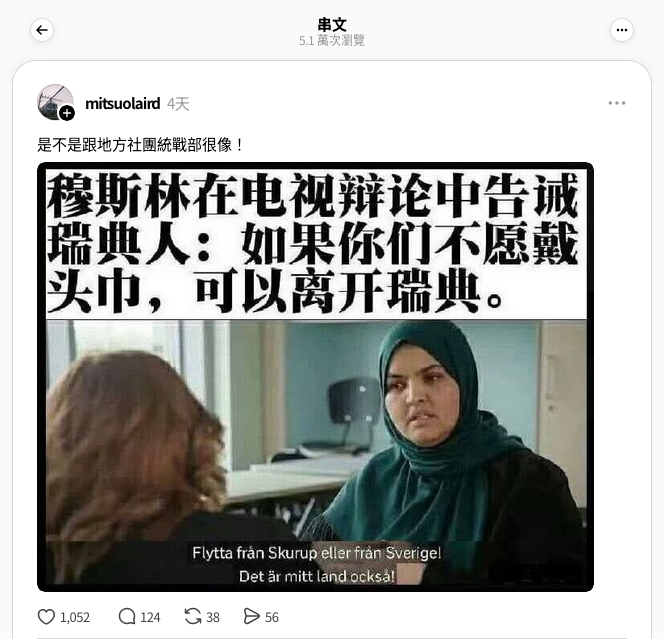This screenshot has width=664, height=639.
Task: Click the Chinese headline in the image
Action: tap(313, 243)
